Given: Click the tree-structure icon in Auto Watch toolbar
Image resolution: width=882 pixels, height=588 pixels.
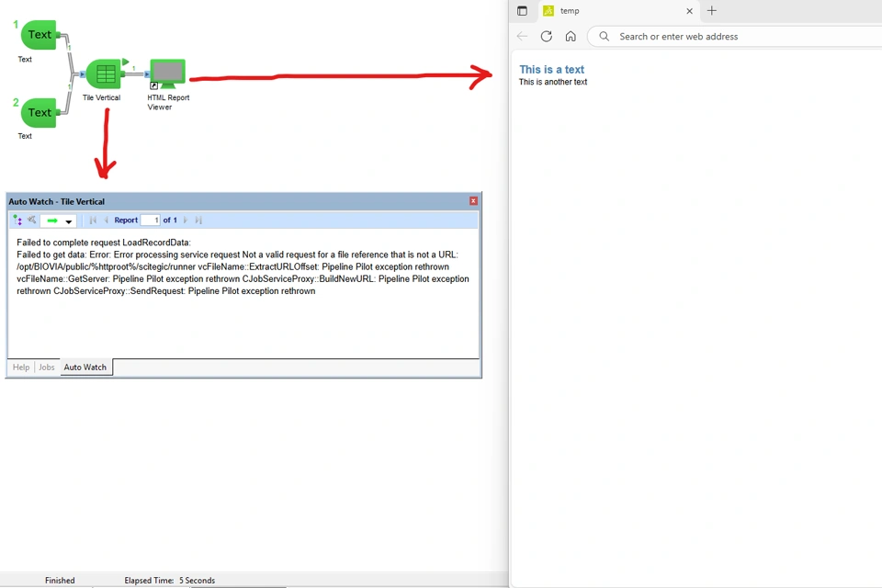Looking at the screenshot, I should tap(17, 220).
